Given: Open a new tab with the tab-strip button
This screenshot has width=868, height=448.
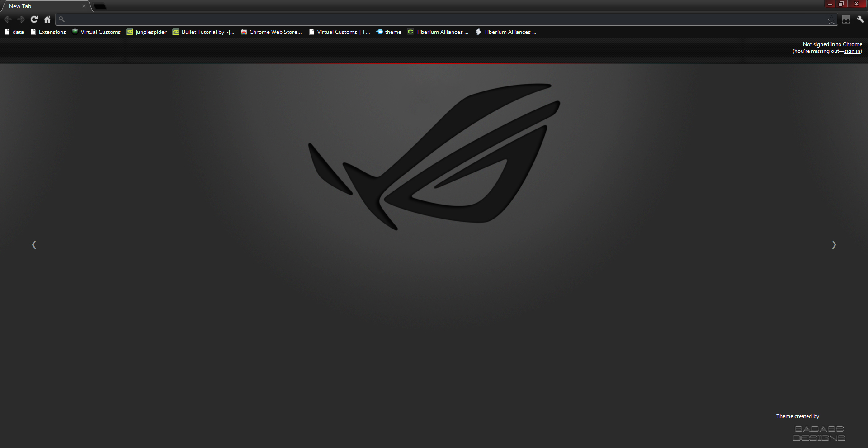Looking at the screenshot, I should (x=100, y=6).
